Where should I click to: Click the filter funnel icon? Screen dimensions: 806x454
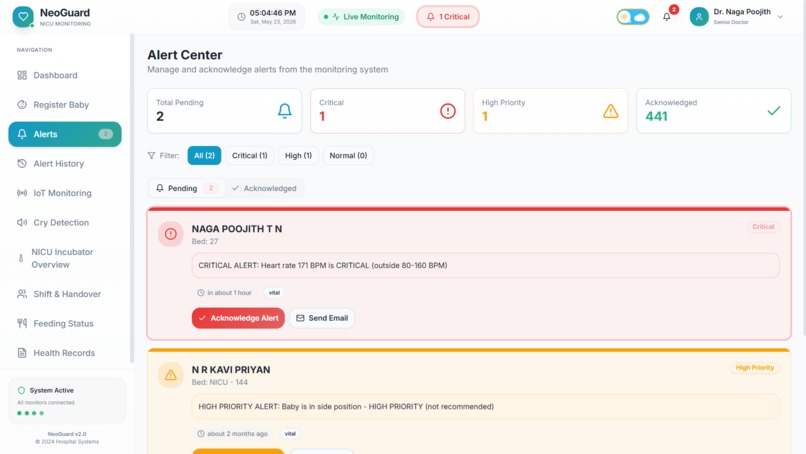pyautogui.click(x=151, y=155)
